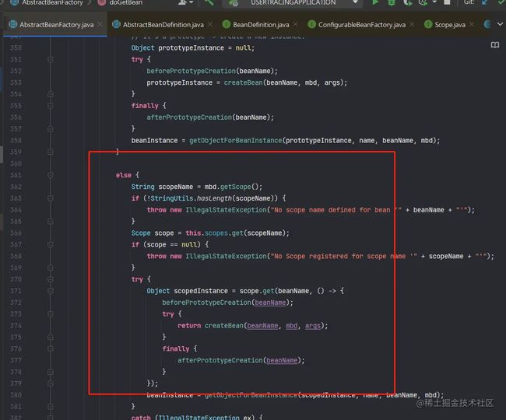Open the USERTRACINGAPPLICATION run configuration dropdown

[x=293, y=2]
